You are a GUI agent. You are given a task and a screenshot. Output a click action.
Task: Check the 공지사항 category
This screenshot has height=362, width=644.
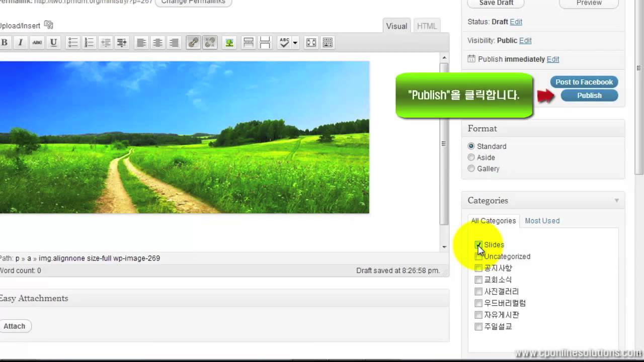(x=478, y=268)
